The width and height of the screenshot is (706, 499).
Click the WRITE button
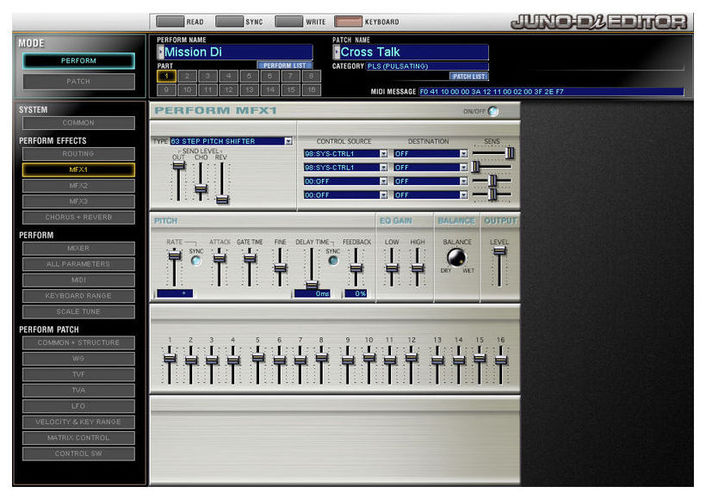pyautogui.click(x=289, y=21)
